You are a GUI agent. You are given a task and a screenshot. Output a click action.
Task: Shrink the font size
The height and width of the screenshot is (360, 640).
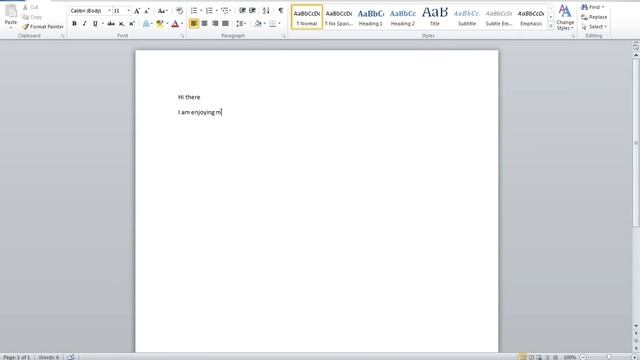pyautogui.click(x=147, y=11)
